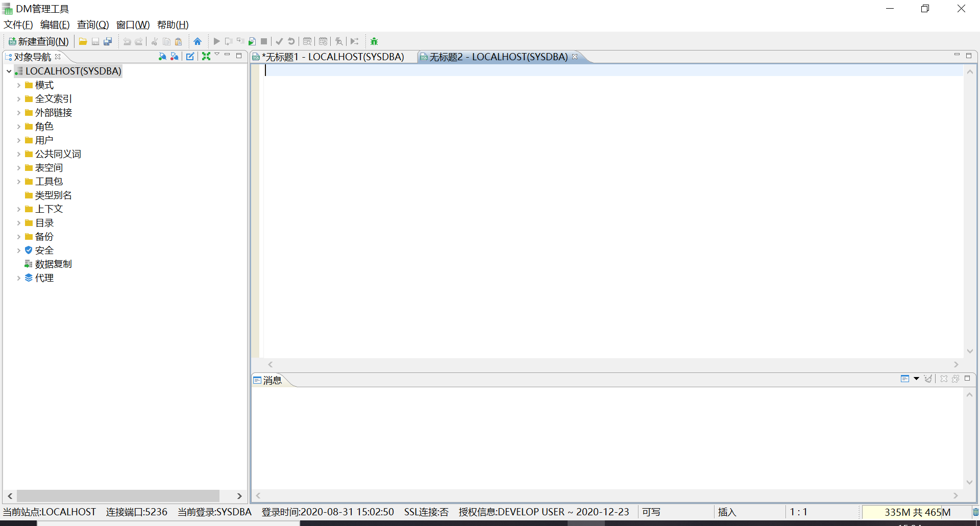Click the blue message display icon in 消息 panel

click(905, 379)
